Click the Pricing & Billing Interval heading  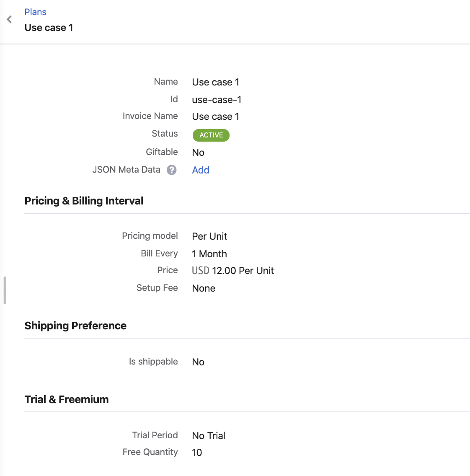[x=84, y=201]
